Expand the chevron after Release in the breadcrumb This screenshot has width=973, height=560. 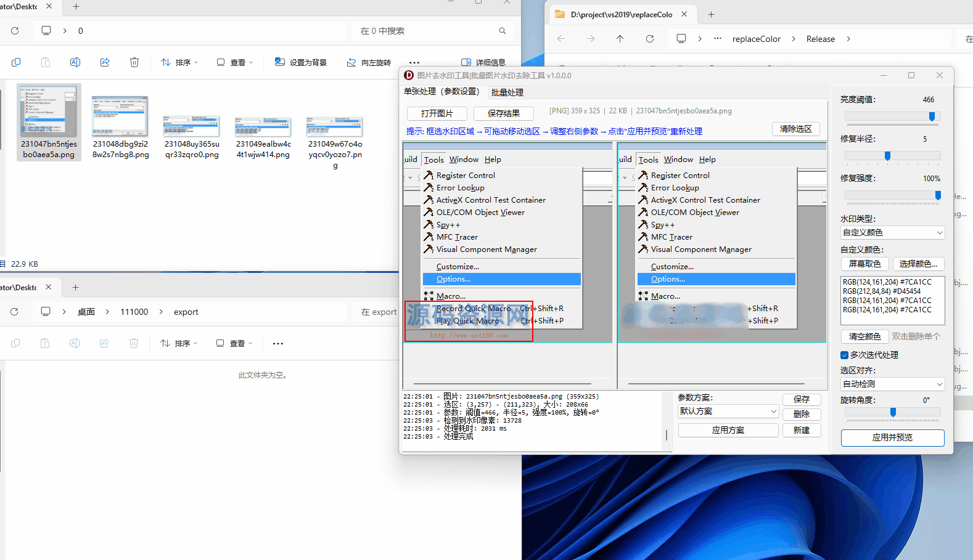(x=848, y=39)
